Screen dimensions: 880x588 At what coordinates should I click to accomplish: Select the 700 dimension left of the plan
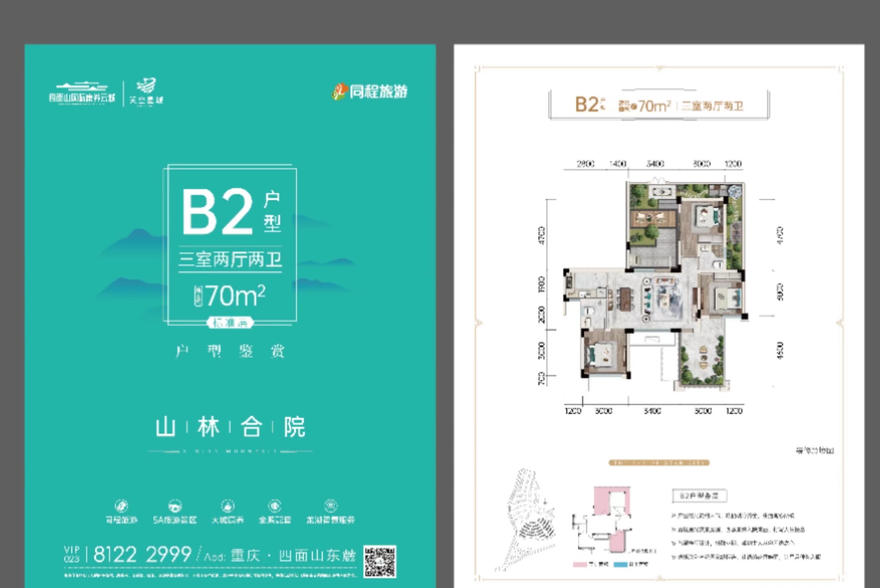click(x=542, y=379)
